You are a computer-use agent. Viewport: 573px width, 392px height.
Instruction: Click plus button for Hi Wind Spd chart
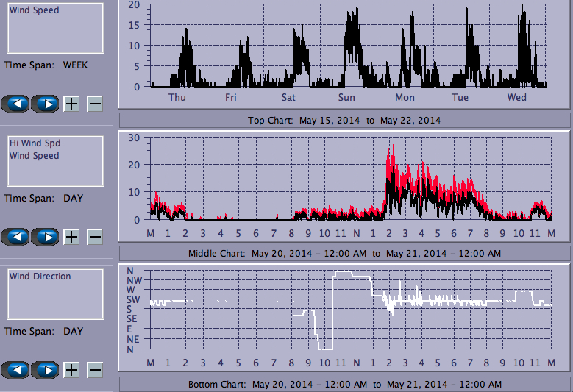tap(71, 237)
